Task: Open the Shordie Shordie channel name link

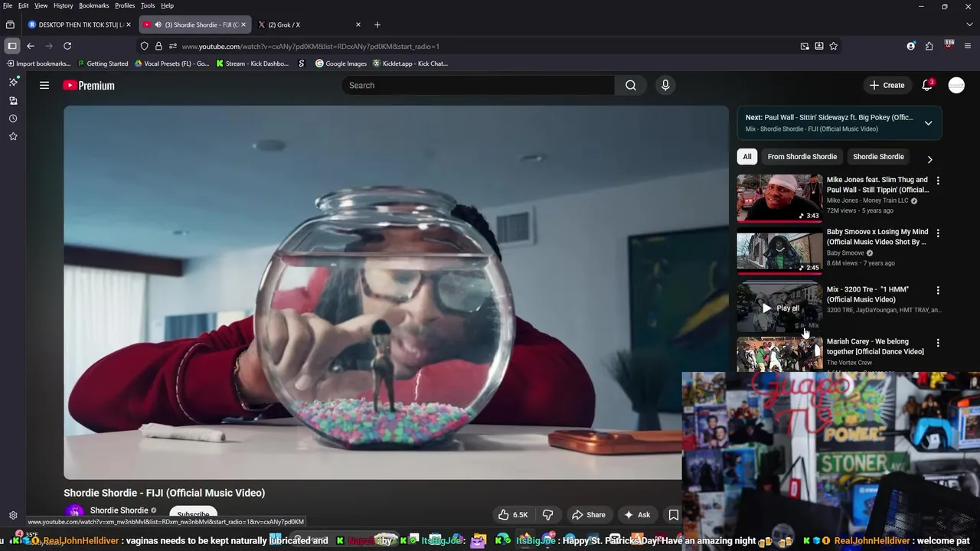Action: (119, 510)
